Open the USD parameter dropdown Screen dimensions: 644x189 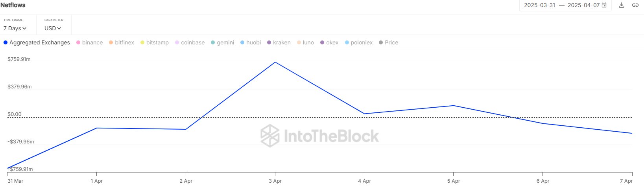click(53, 28)
